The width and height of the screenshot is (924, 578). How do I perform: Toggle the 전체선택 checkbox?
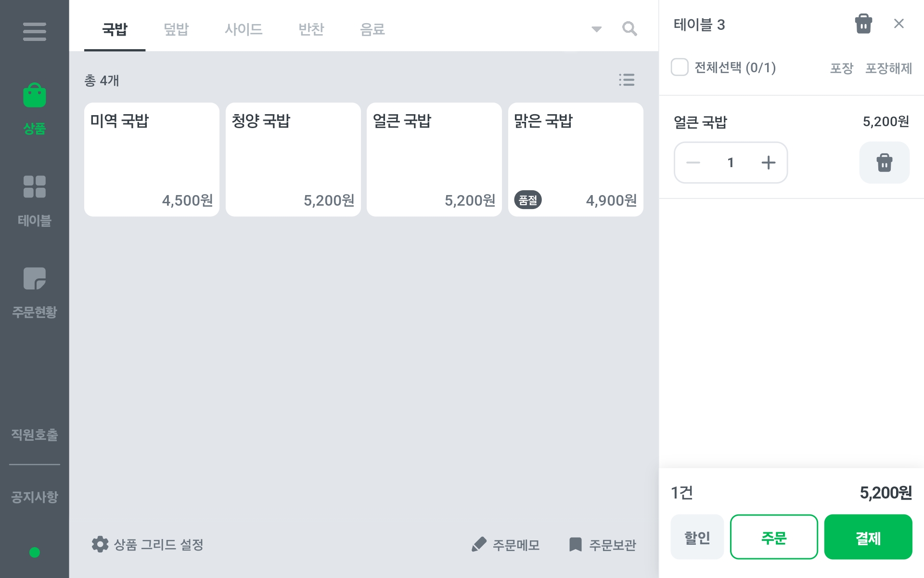pos(680,67)
